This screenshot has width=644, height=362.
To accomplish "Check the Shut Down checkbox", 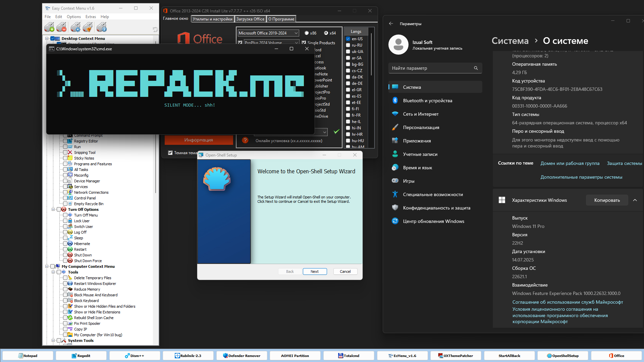I will (65, 255).
